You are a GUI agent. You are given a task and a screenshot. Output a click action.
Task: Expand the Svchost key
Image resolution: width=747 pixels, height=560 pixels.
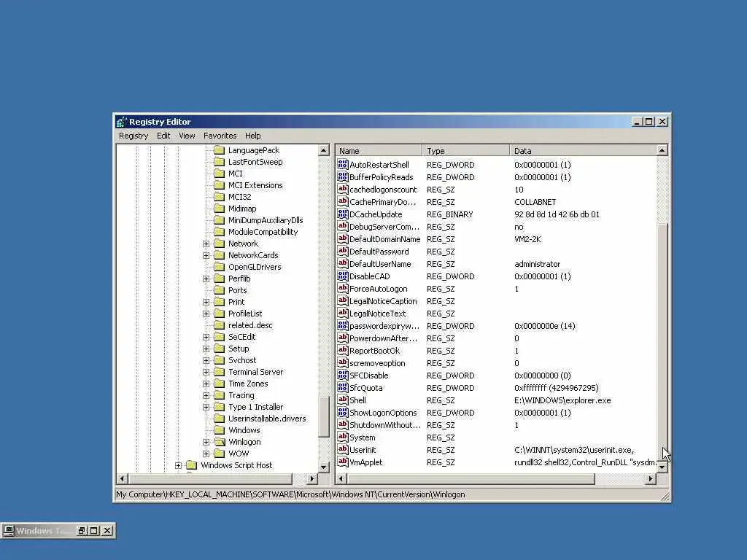[x=206, y=360]
